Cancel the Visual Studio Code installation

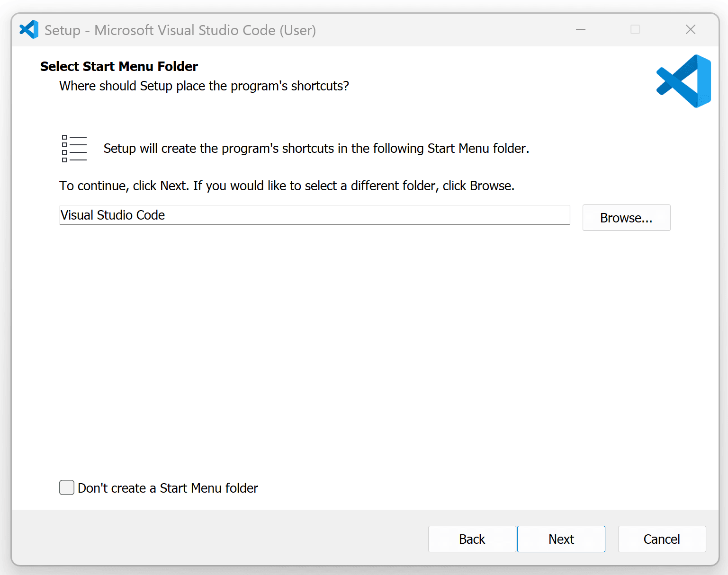661,539
